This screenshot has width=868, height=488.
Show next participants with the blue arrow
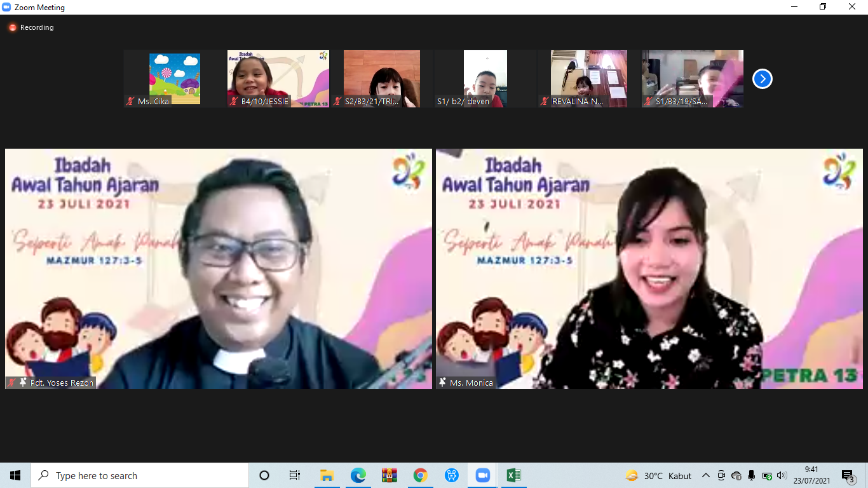[x=762, y=79]
